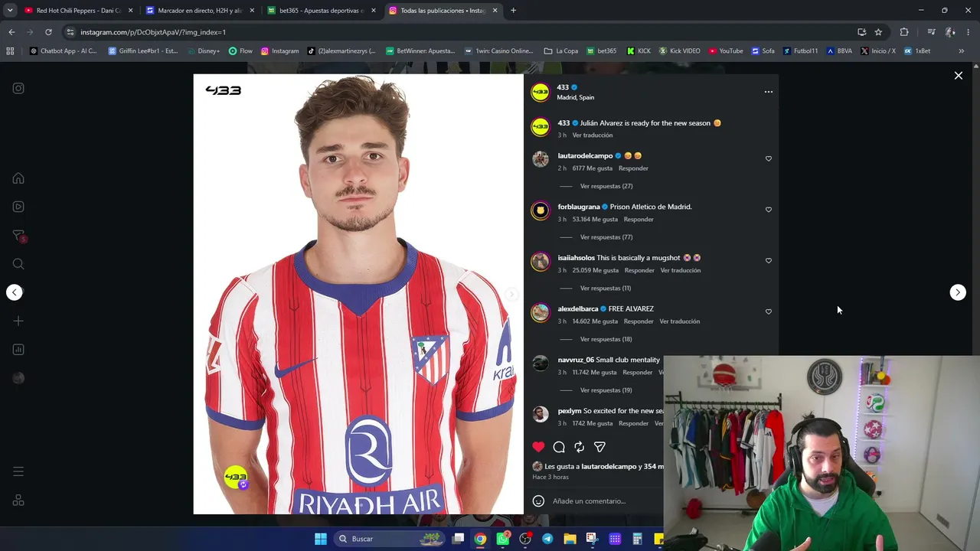Unlike the post with the red heart
This screenshot has width=980, height=551.
(538, 447)
